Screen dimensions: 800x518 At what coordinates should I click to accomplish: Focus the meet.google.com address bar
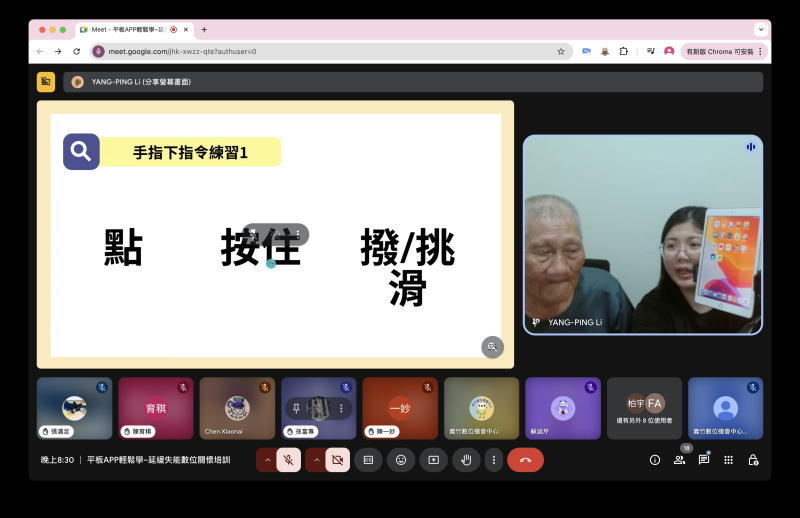tap(332, 52)
